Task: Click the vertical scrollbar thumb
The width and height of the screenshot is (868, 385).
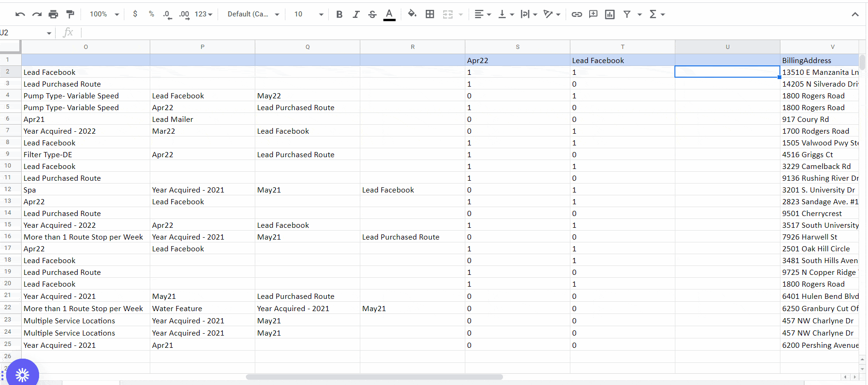Action: pyautogui.click(x=862, y=62)
